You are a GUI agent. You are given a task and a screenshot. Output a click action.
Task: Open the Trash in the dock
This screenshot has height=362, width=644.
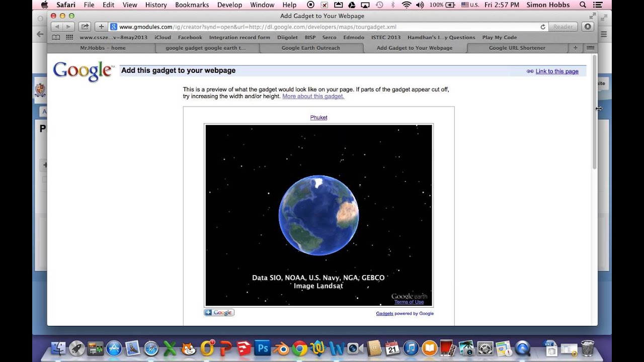(587, 348)
